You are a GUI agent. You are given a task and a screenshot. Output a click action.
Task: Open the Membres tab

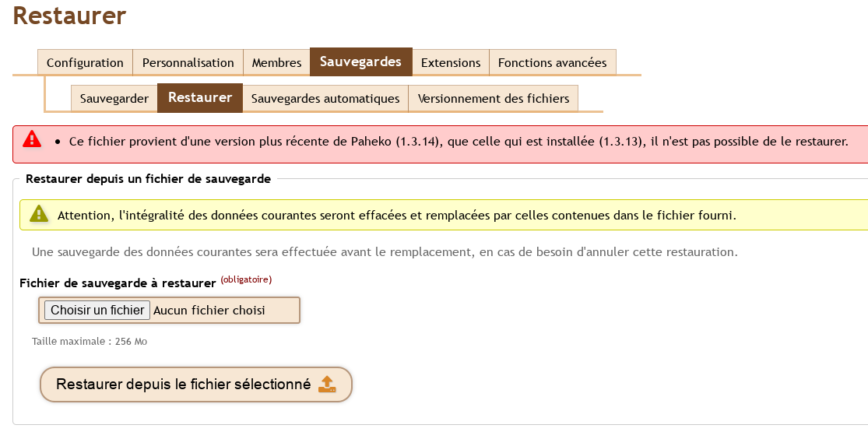click(277, 62)
